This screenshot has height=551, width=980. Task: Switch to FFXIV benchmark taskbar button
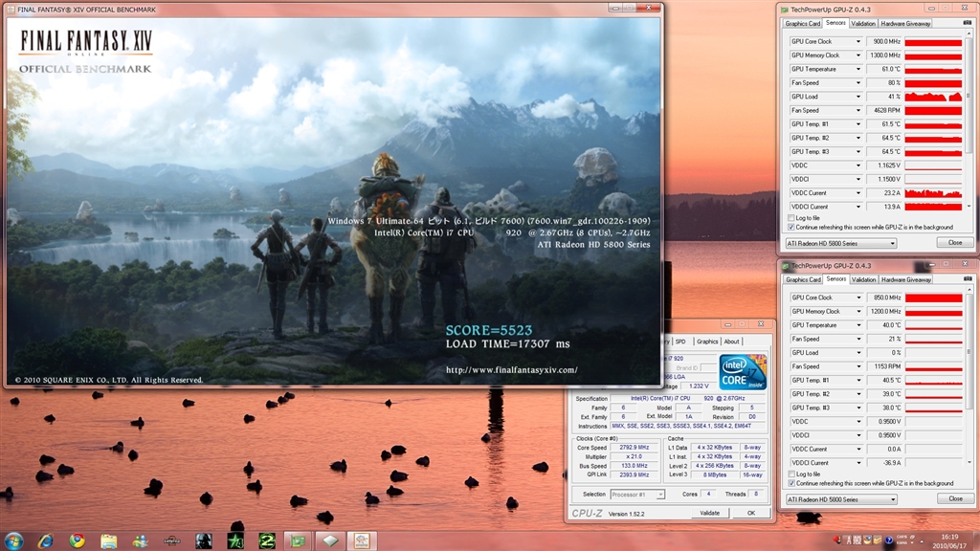[362, 540]
